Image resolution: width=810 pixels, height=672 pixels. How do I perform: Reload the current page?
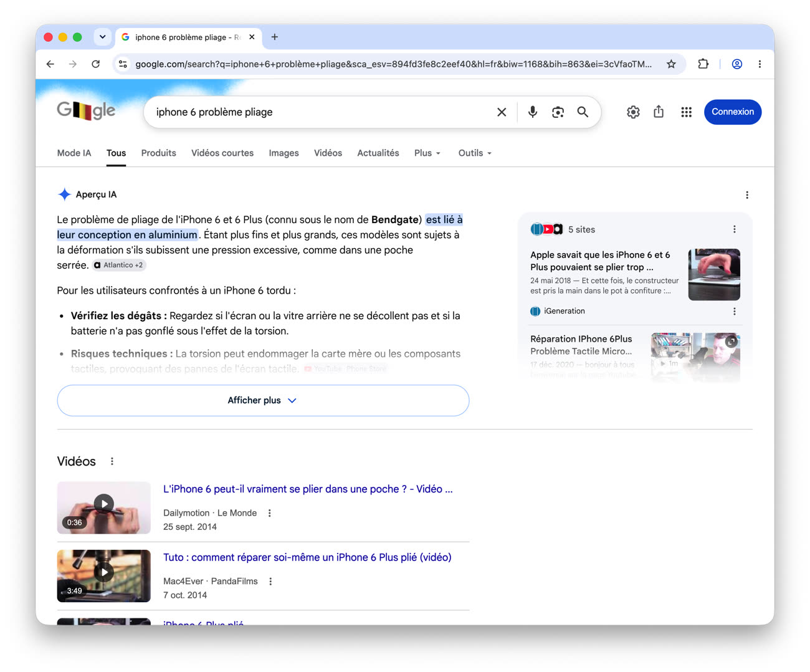[x=96, y=64]
